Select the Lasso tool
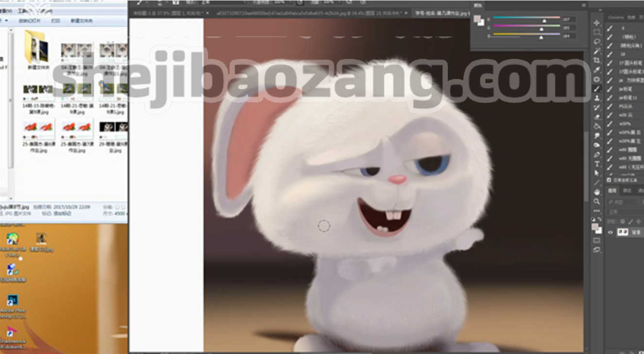This screenshot has height=354, width=644. pyautogui.click(x=597, y=42)
